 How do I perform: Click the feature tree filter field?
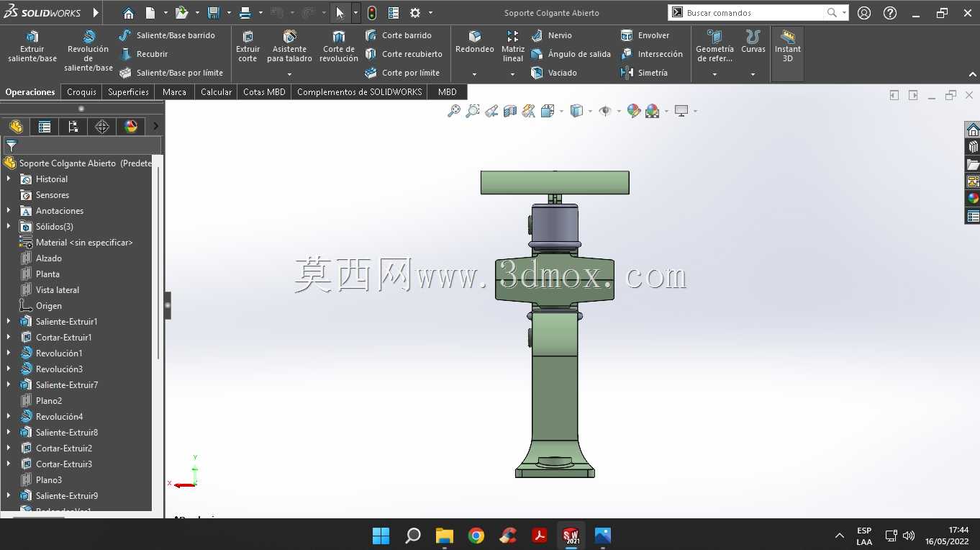coord(82,145)
